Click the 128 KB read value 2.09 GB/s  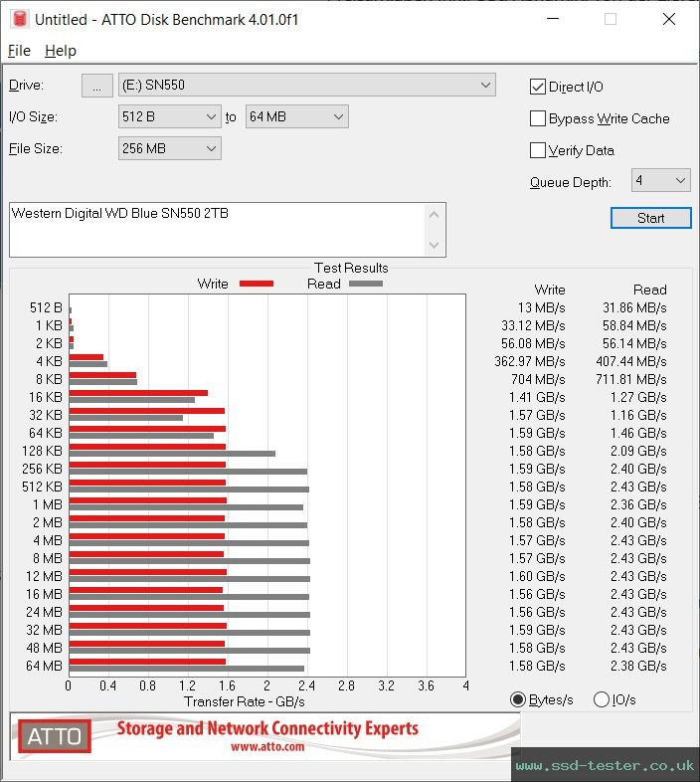click(x=638, y=451)
